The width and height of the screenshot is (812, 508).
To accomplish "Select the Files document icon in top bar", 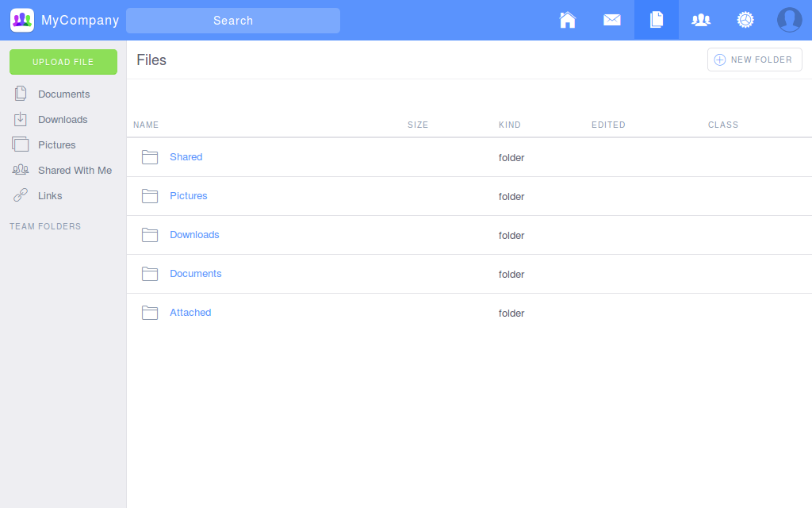I will (x=657, y=20).
